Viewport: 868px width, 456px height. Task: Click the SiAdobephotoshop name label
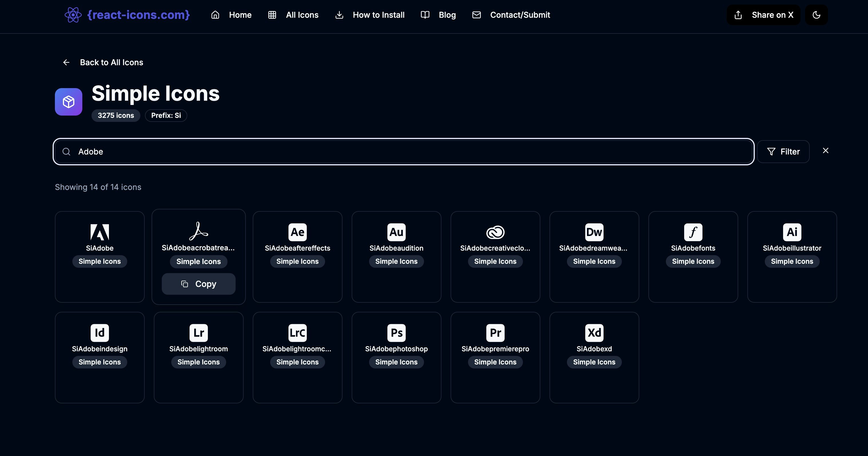pos(396,349)
